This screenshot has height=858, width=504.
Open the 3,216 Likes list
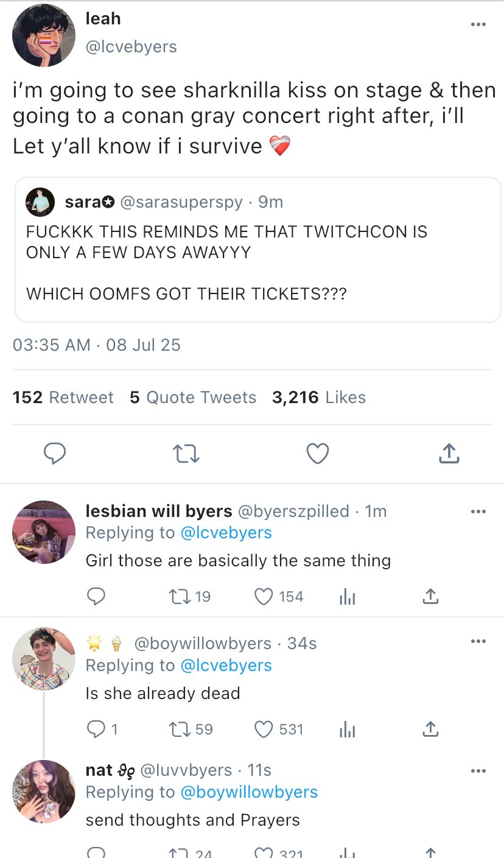pyautogui.click(x=318, y=398)
